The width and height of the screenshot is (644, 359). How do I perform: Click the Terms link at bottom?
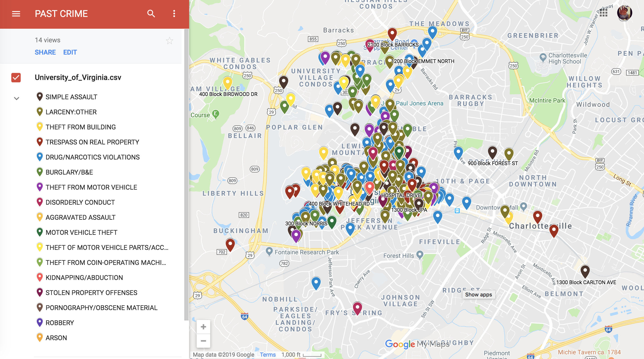pyautogui.click(x=268, y=355)
